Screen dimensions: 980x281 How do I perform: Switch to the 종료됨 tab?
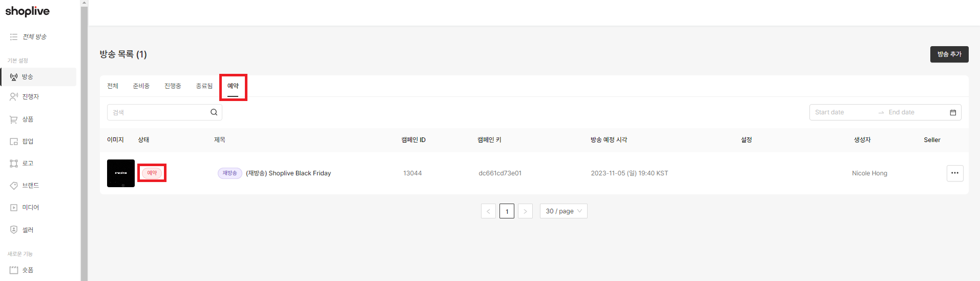(204, 86)
